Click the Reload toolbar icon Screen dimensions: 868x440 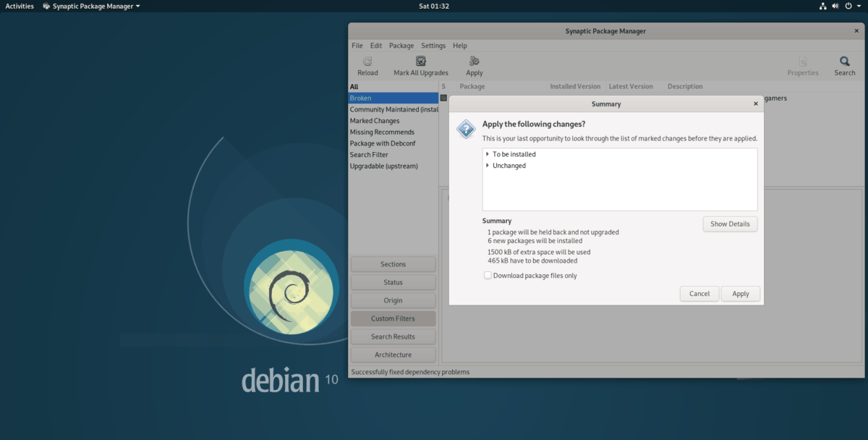367,62
